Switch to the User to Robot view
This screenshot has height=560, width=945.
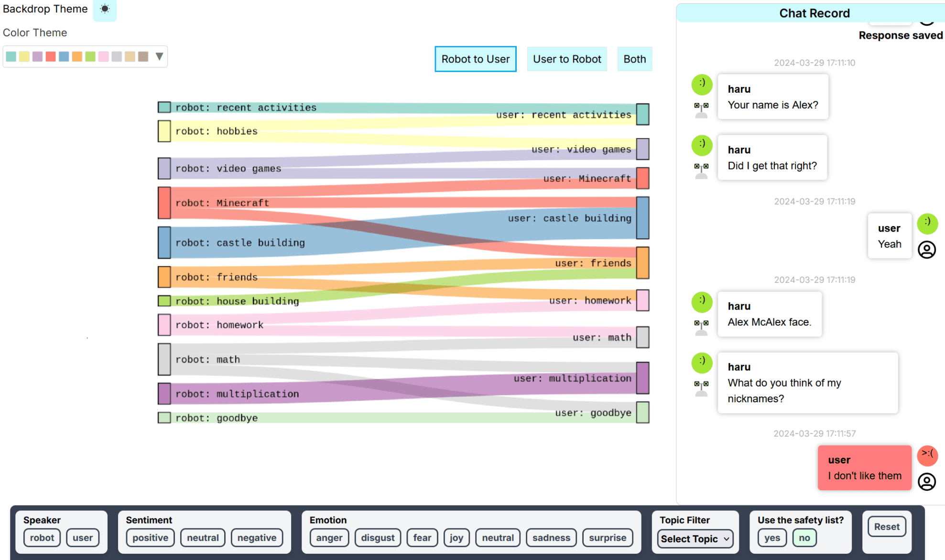[x=567, y=59]
